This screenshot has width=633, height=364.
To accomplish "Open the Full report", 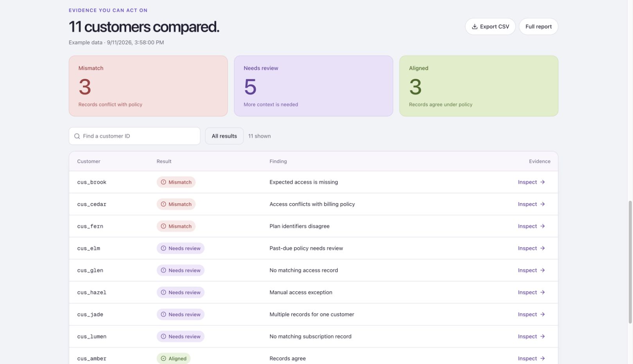I will 538,27.
